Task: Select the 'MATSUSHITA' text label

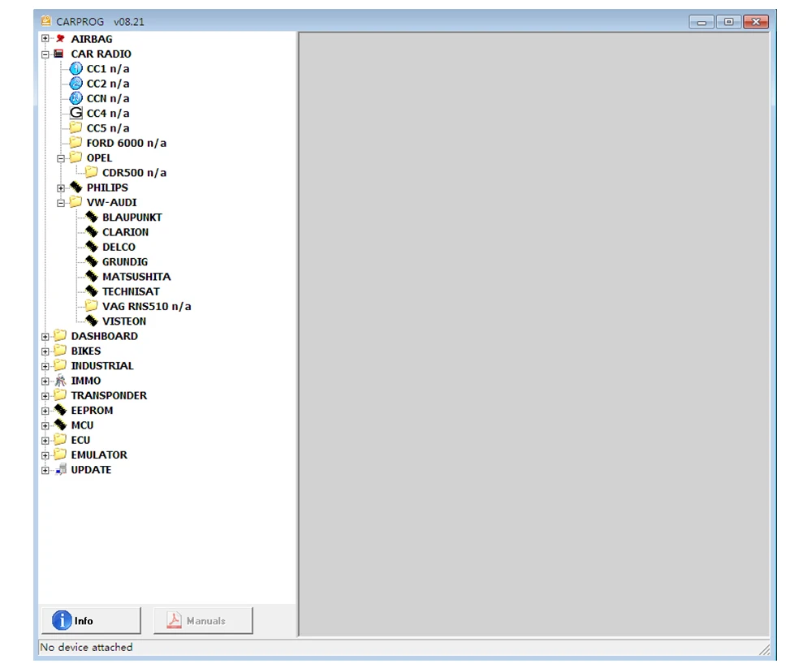Action: [x=136, y=277]
